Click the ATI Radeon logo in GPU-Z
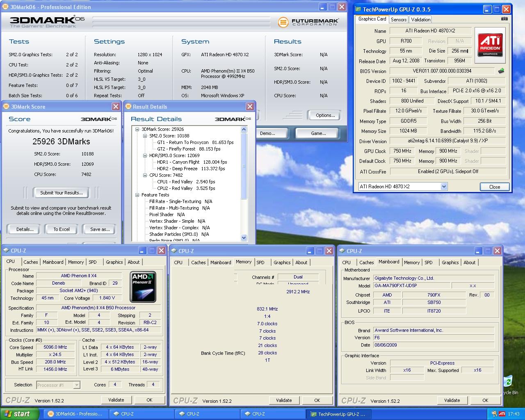This screenshot has height=420, width=525. tap(490, 45)
